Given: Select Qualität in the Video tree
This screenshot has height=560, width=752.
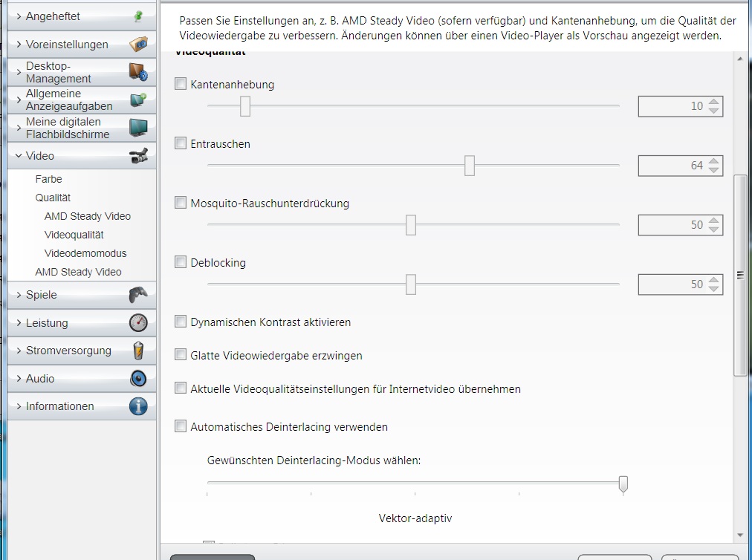Looking at the screenshot, I should pyautogui.click(x=53, y=198).
